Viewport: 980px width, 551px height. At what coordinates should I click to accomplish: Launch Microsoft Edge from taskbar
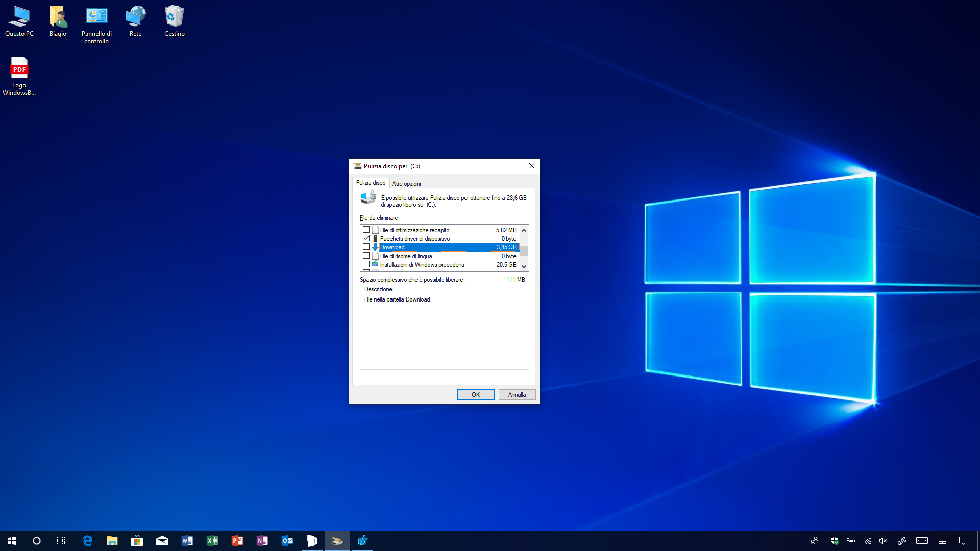click(87, 541)
